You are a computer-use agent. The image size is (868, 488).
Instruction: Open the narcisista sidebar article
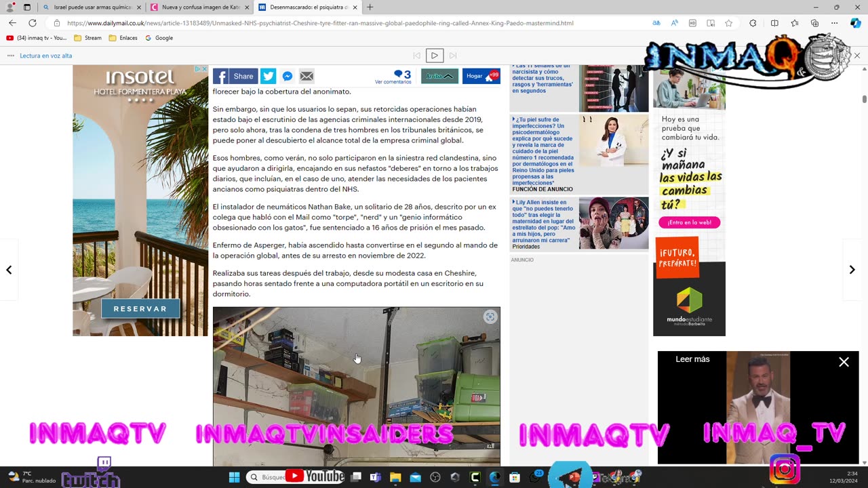(543, 79)
